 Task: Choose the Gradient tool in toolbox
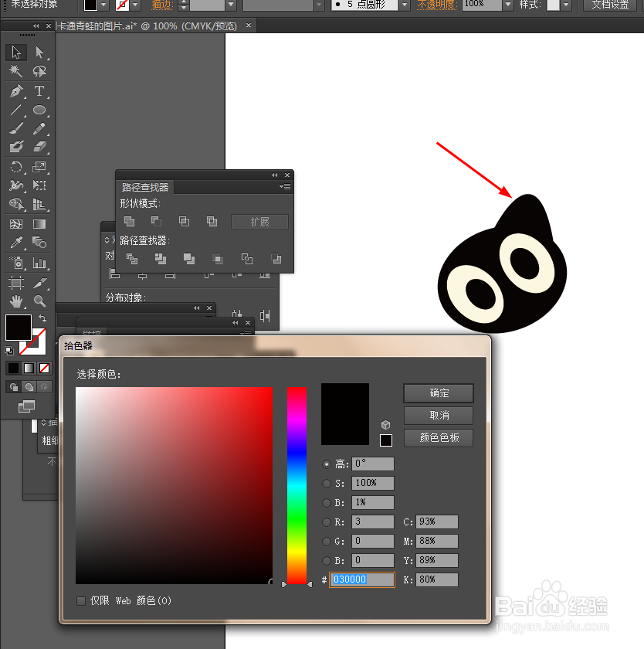click(39, 224)
